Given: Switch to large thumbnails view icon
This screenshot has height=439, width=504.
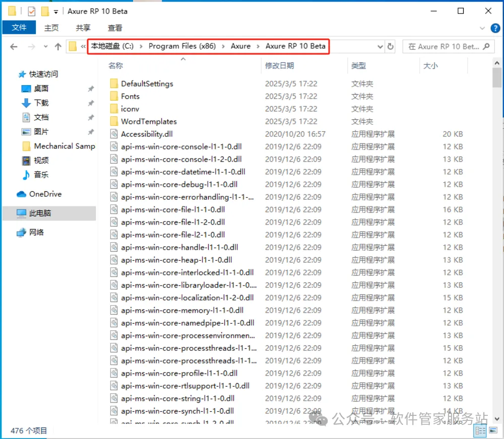Looking at the screenshot, I should click(x=493, y=430).
